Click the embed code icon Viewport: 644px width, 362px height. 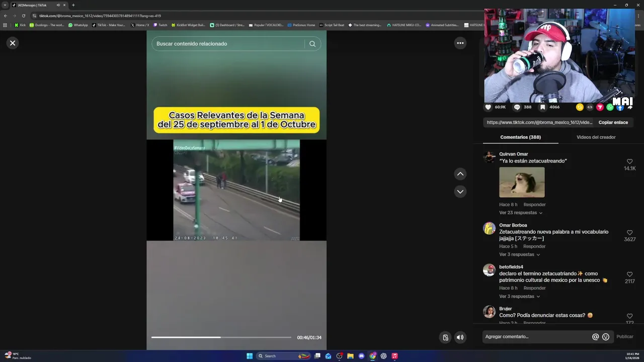pos(590,107)
